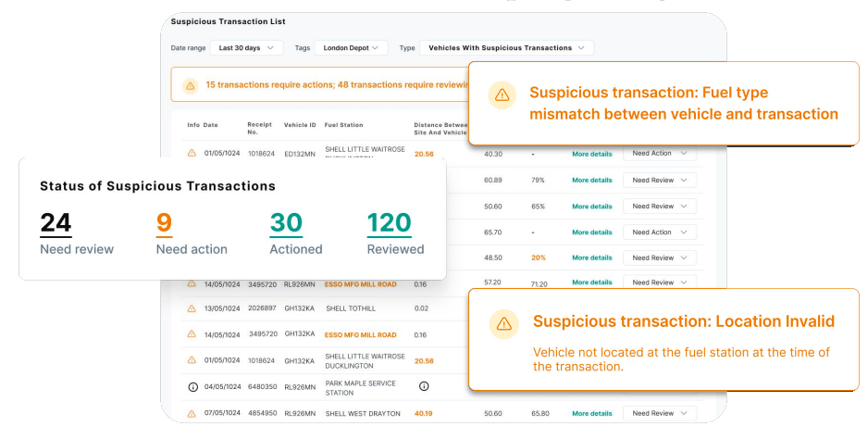The height and width of the screenshot is (439, 868).
Task: Open Need Review dropdown in the 79% row
Action: pos(659,180)
